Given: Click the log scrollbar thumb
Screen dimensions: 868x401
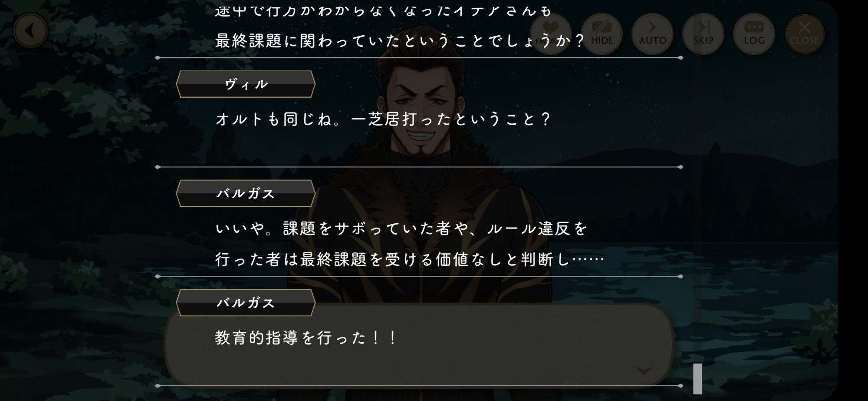Looking at the screenshot, I should coord(697,379).
